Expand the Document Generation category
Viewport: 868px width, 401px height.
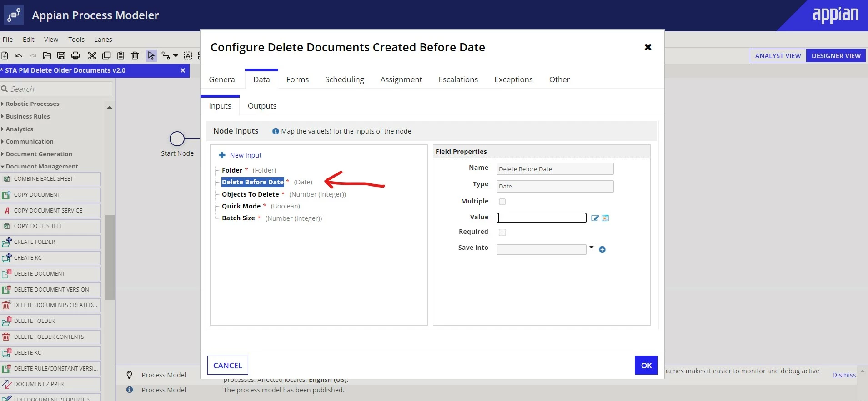[37, 154]
